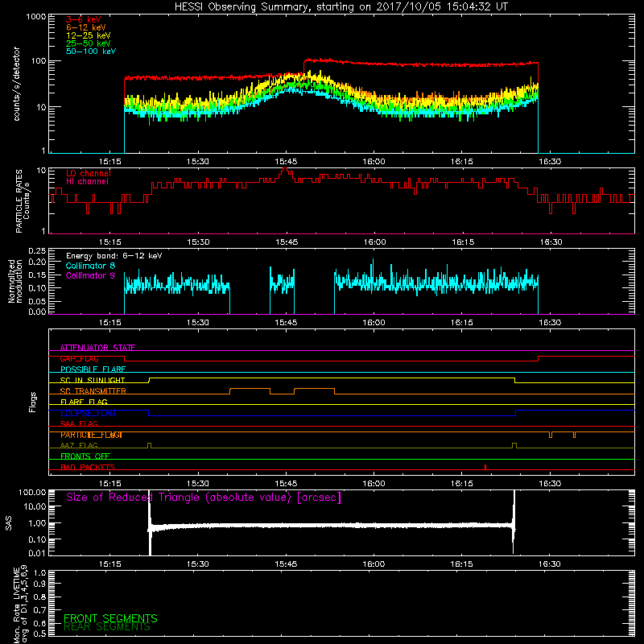Select the Collimator 9 legend entry
Image resolution: width=644 pixels, height=644 pixels.
click(x=90, y=275)
